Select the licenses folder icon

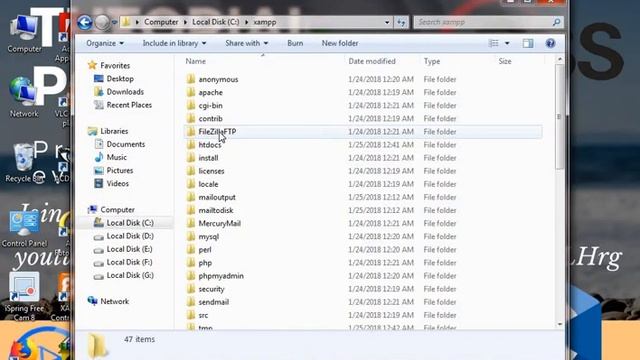pyautogui.click(x=191, y=171)
